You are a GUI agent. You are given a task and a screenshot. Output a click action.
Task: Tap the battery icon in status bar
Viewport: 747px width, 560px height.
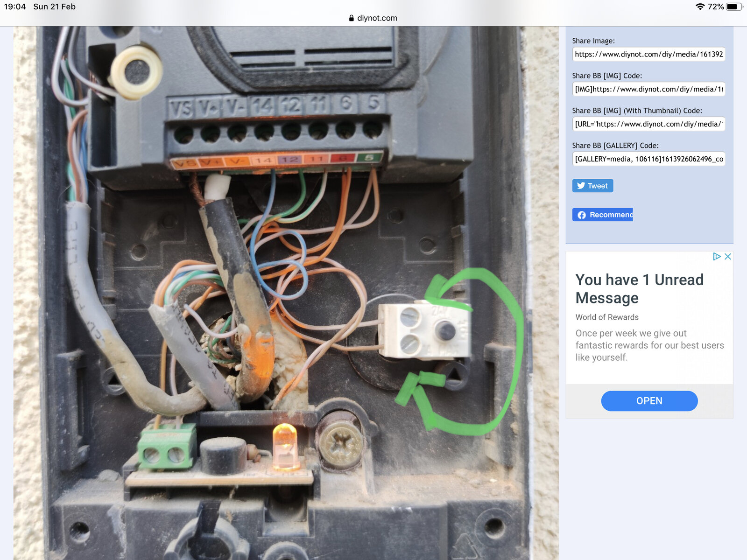point(733,7)
